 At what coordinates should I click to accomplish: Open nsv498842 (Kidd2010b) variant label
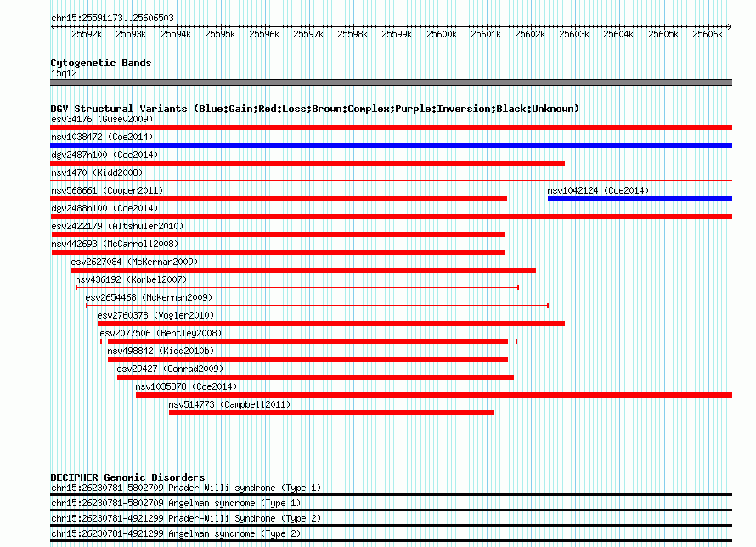coord(161,351)
